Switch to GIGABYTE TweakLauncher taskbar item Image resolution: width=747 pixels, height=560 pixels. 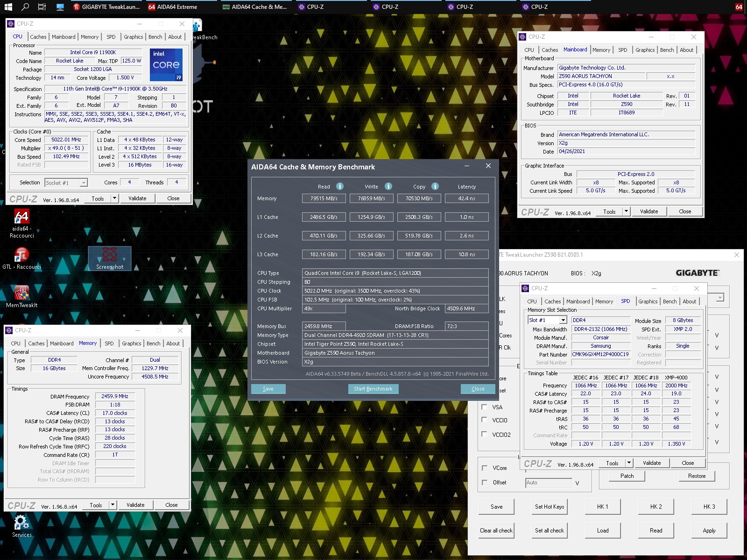(106, 7)
